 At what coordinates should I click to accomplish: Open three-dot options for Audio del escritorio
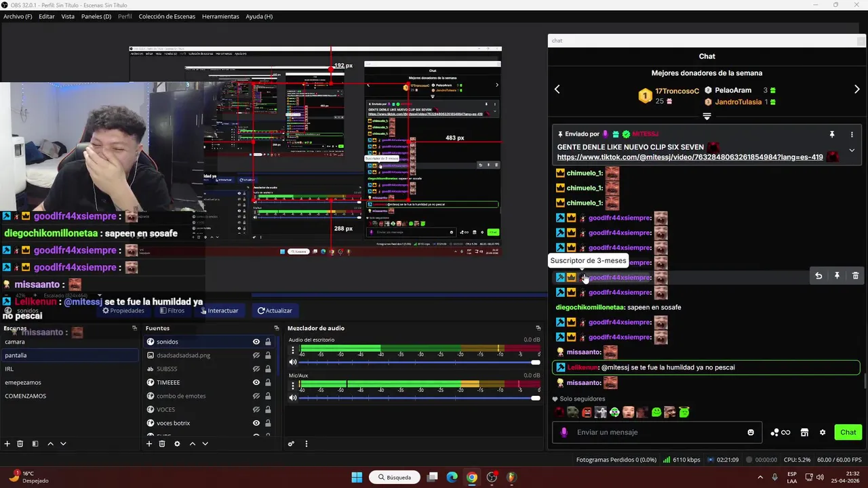293,350
